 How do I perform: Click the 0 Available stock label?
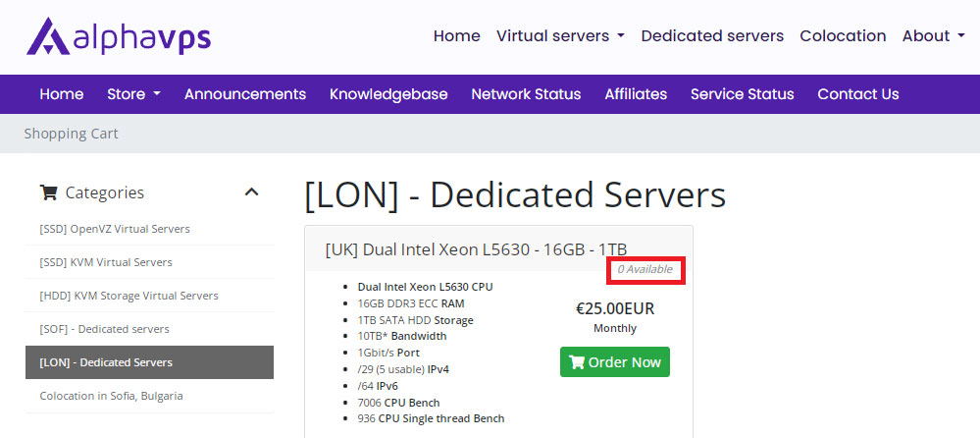[x=645, y=270]
